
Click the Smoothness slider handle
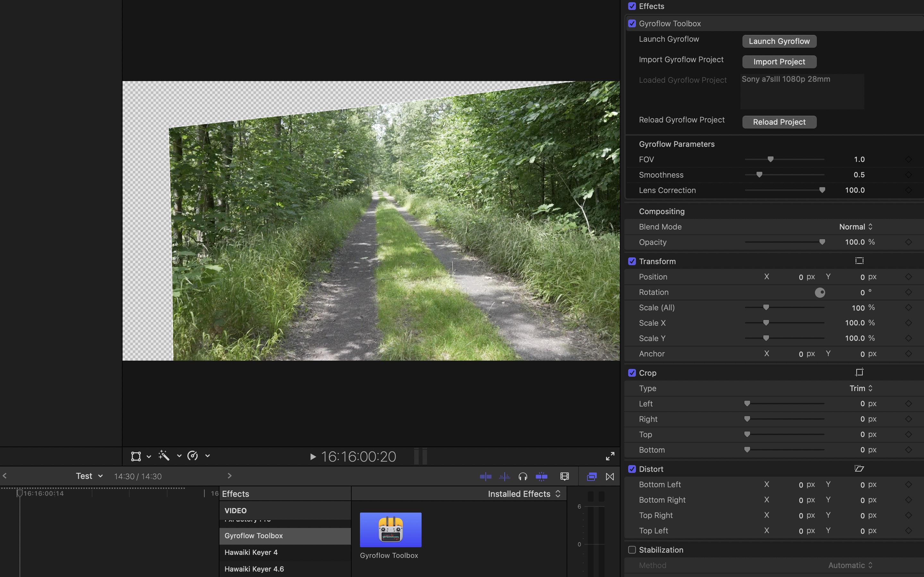click(759, 175)
